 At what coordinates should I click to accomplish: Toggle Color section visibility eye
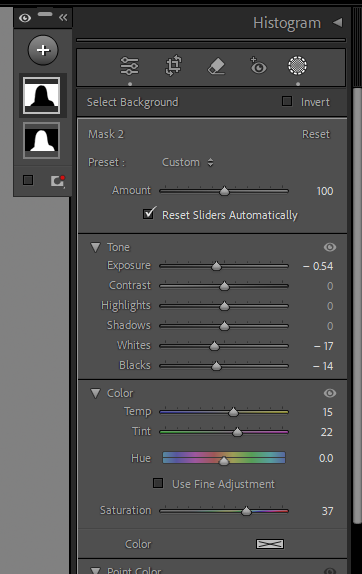[x=330, y=393]
